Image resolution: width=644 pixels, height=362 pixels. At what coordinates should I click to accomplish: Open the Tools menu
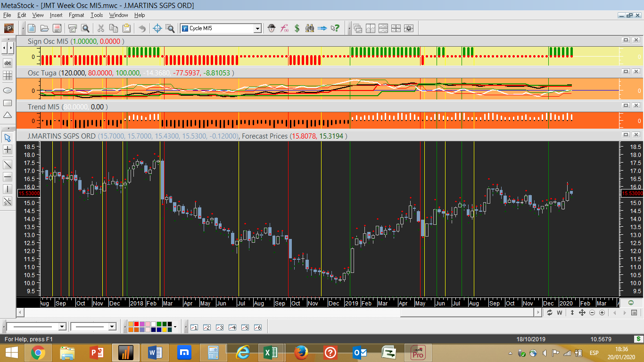pyautogui.click(x=97, y=15)
